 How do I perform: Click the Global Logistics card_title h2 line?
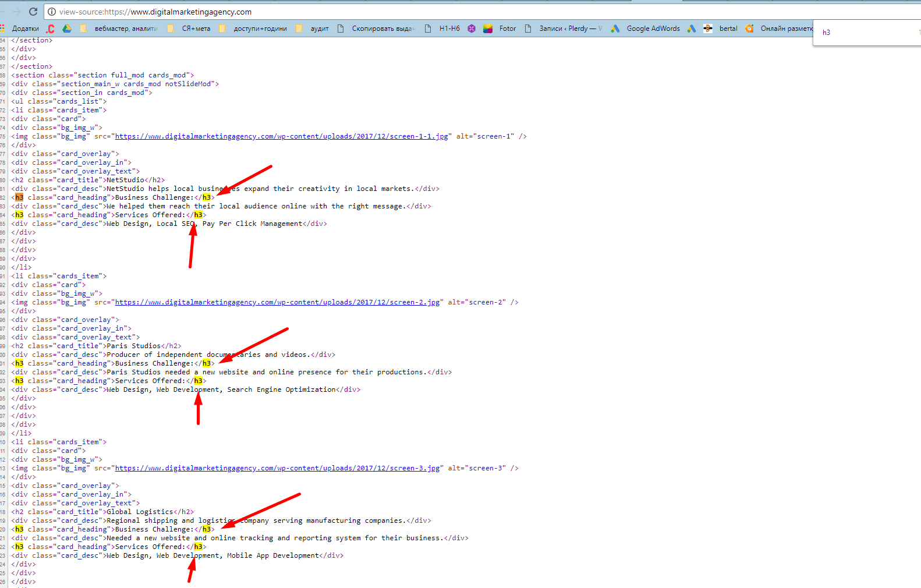102,512
